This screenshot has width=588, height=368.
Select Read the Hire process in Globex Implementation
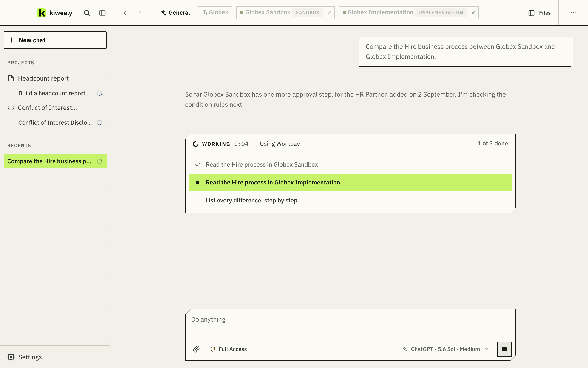point(350,183)
